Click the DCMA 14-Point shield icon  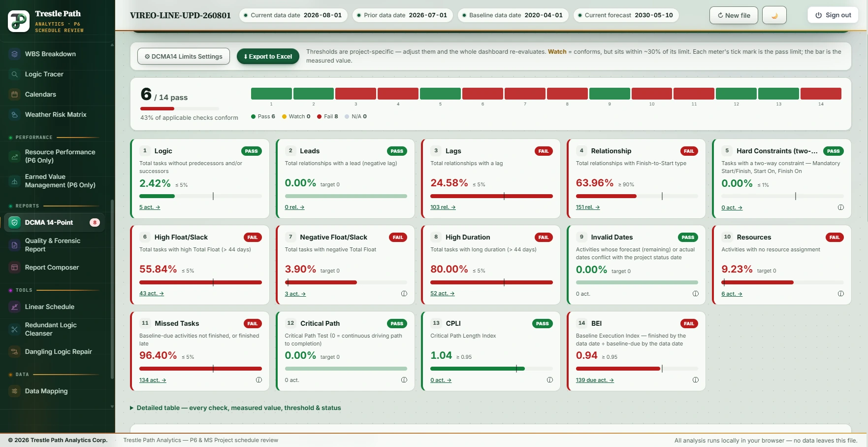pyautogui.click(x=15, y=223)
